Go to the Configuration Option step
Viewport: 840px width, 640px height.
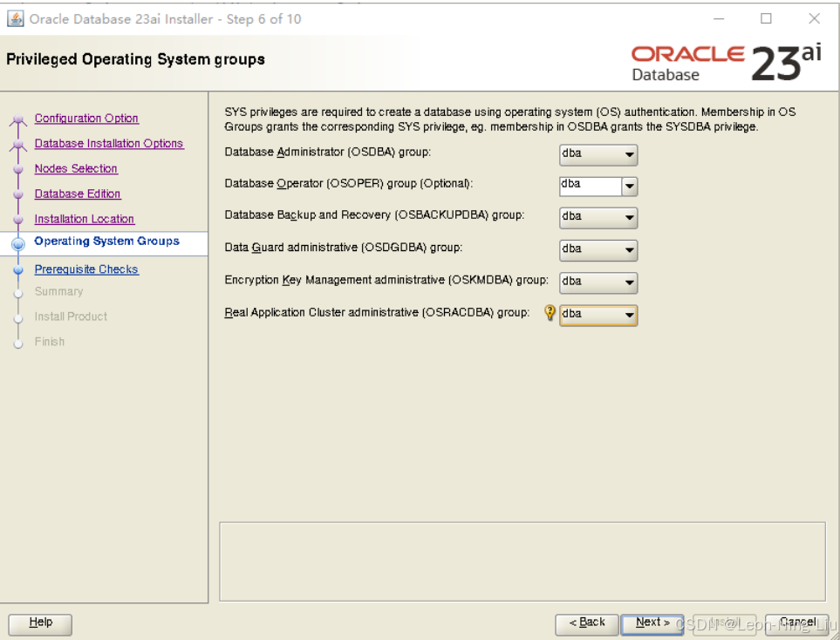[86, 119]
